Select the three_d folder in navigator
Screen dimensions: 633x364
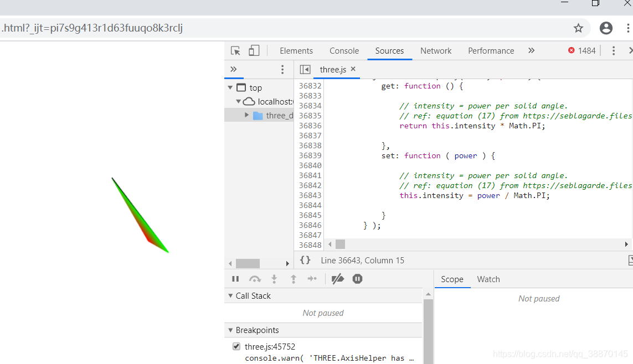[x=279, y=116]
